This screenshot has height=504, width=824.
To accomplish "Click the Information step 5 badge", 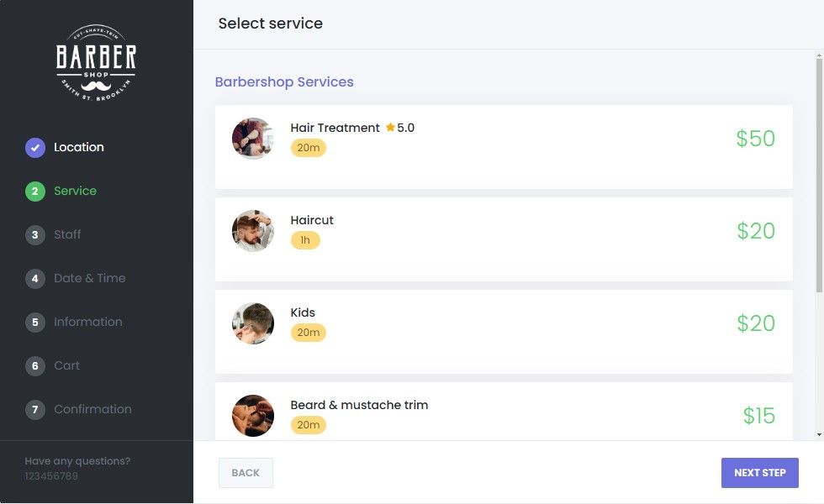I will 35,323.
